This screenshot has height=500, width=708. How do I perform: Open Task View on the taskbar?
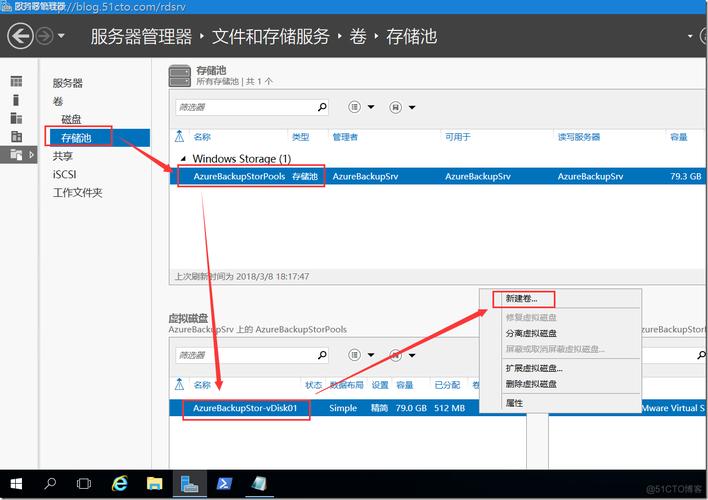click(84, 484)
